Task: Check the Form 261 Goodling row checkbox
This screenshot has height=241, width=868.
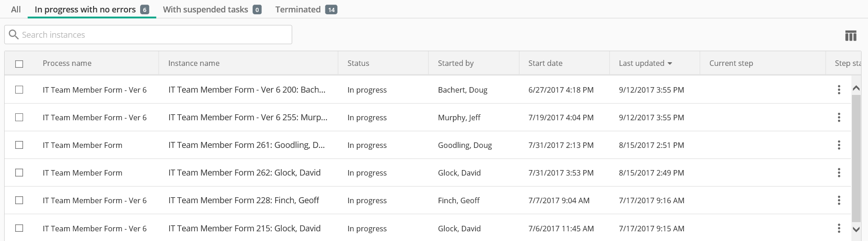Action: coord(19,145)
